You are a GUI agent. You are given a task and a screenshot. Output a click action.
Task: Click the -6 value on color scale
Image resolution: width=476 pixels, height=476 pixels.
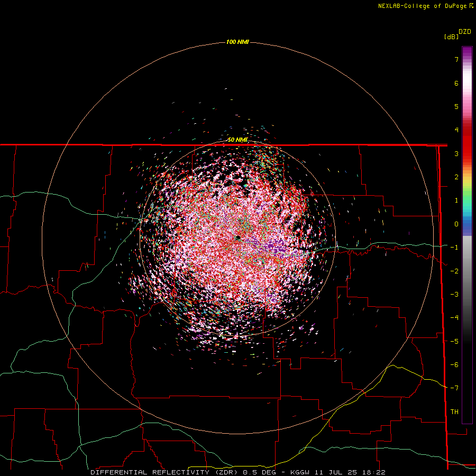click(454, 365)
